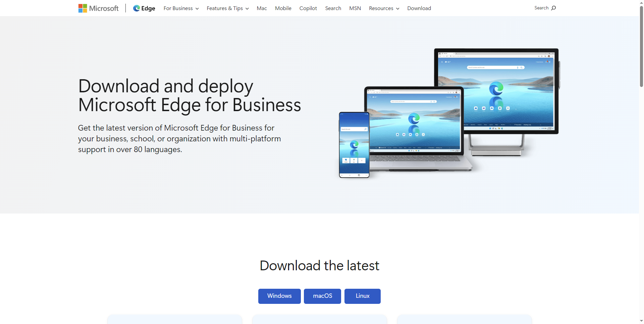Click the Microsoft logo
Image resolution: width=644 pixels, height=324 pixels.
[98, 8]
